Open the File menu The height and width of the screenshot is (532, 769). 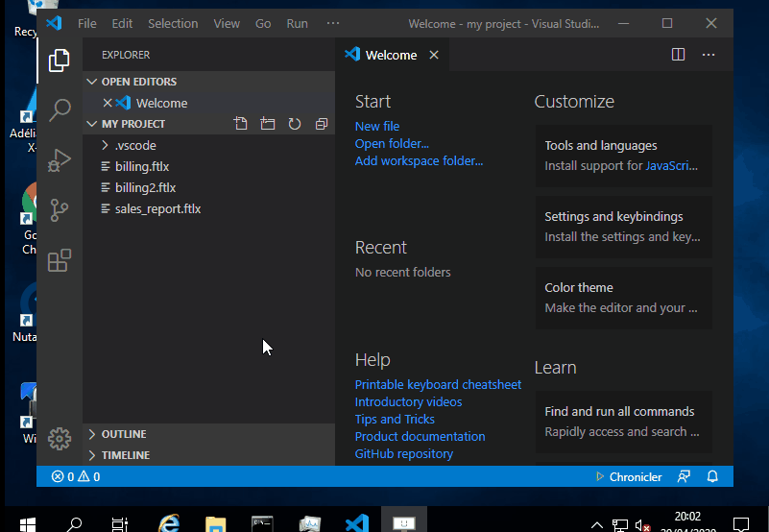pos(86,24)
